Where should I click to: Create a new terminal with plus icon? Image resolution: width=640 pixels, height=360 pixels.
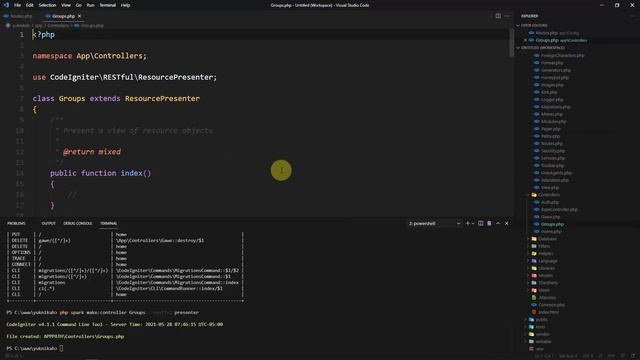tap(468, 224)
